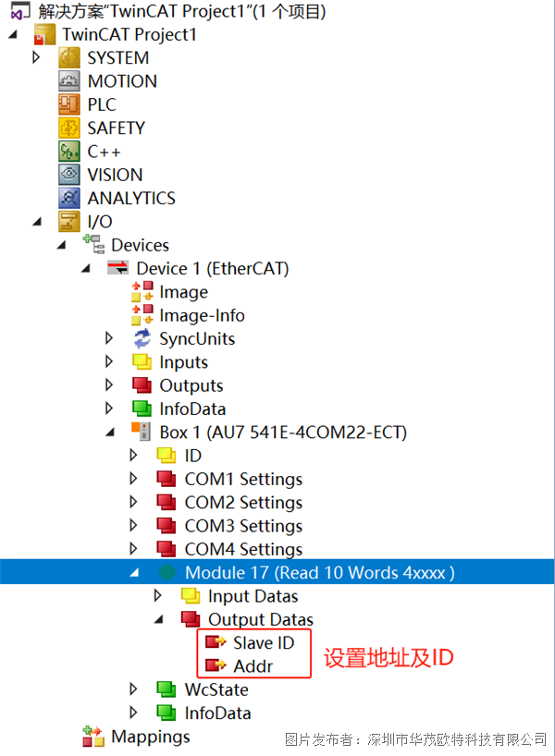Click the Module 17 green circle icon
555x756 pixels.
pos(167,572)
